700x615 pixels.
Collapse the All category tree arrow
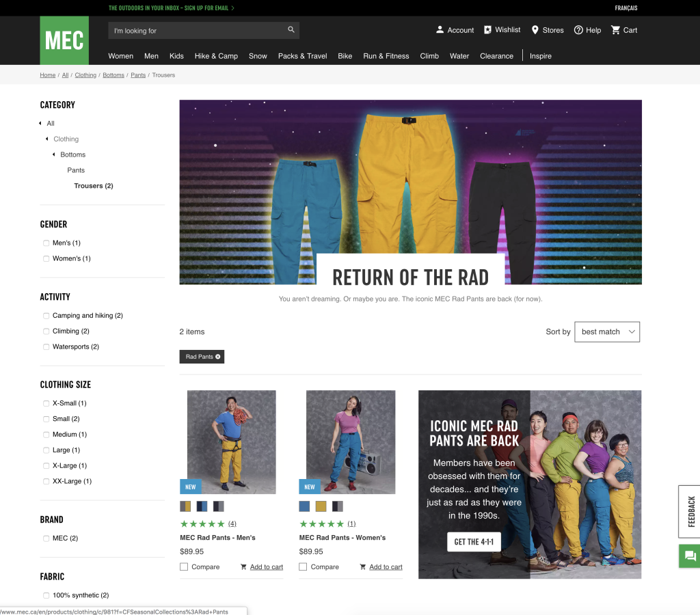point(40,123)
